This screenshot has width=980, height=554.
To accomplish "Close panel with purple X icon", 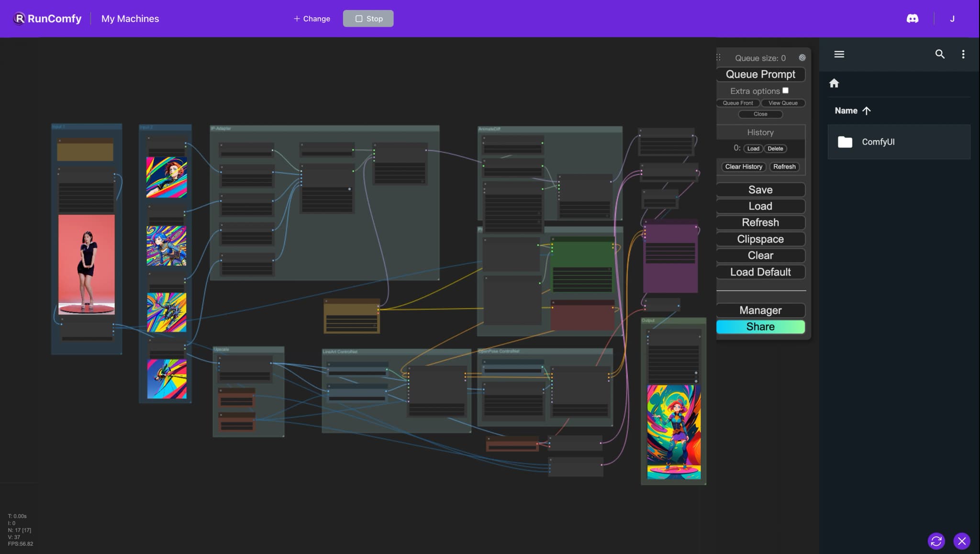I will 962,541.
